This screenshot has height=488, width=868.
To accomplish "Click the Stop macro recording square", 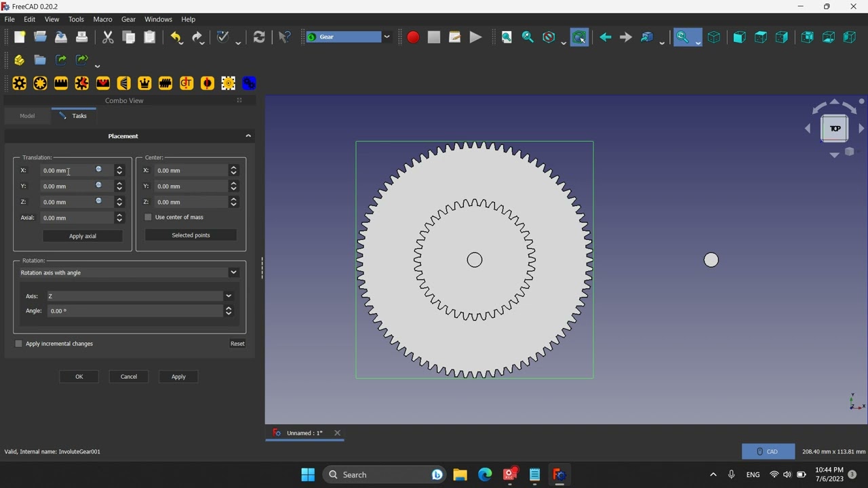I will click(x=434, y=37).
